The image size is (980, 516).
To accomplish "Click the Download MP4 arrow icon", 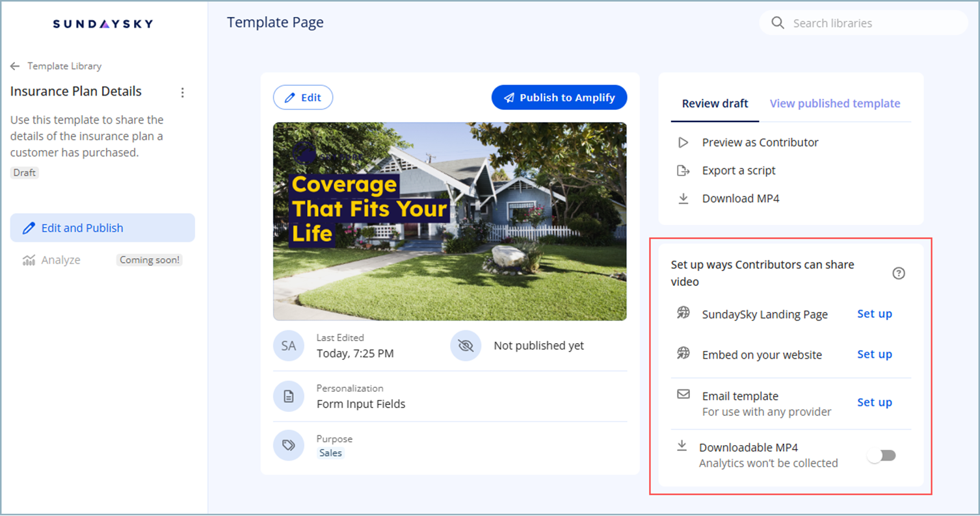I will (683, 199).
